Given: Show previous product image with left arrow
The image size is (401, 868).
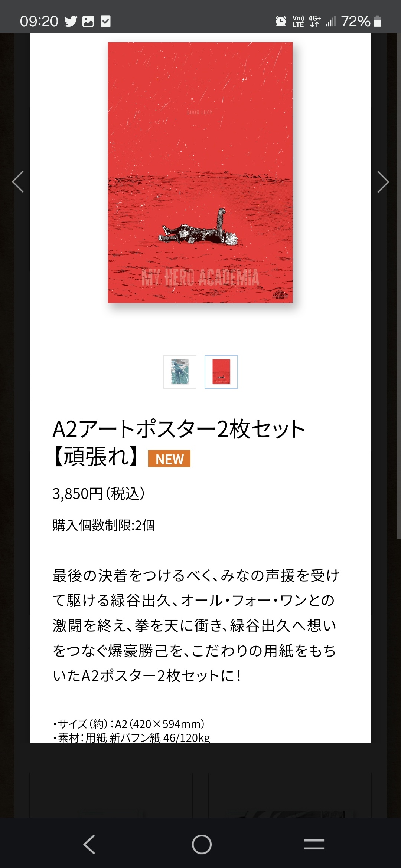Looking at the screenshot, I should pyautogui.click(x=18, y=182).
